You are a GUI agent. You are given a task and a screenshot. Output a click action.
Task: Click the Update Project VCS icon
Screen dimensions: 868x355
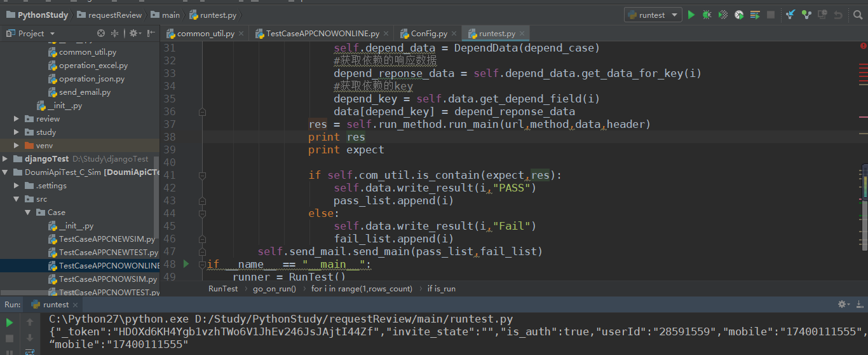(x=790, y=15)
